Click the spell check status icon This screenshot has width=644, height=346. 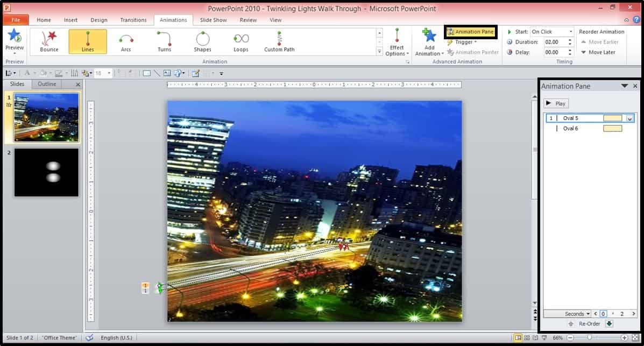click(x=89, y=338)
